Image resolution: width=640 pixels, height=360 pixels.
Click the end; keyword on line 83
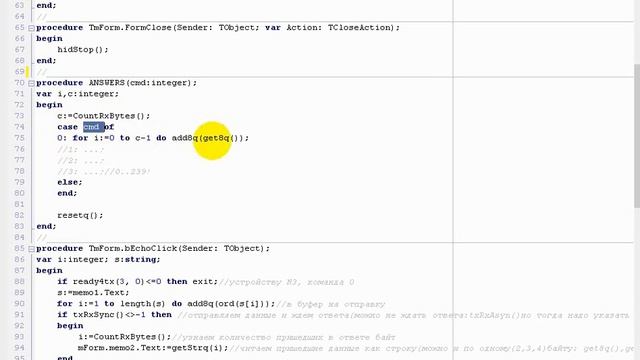tap(46, 226)
